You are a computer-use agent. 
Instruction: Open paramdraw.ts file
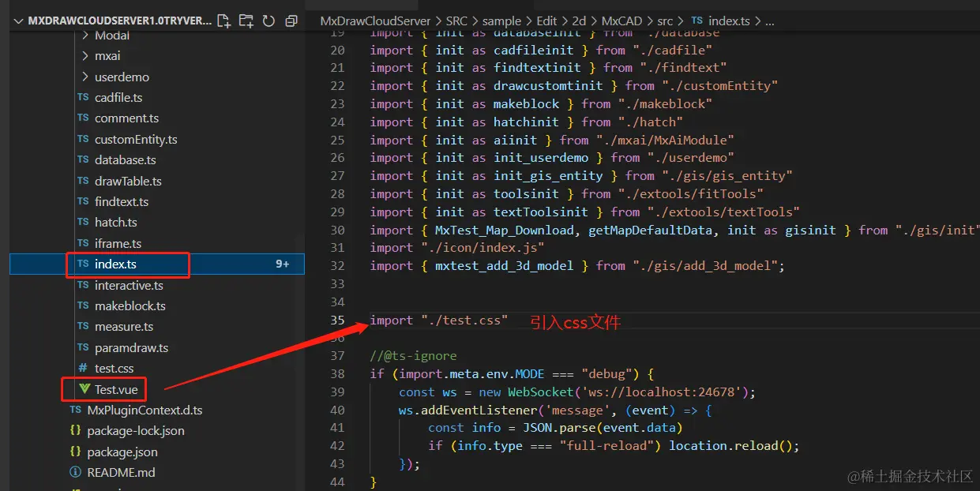131,347
